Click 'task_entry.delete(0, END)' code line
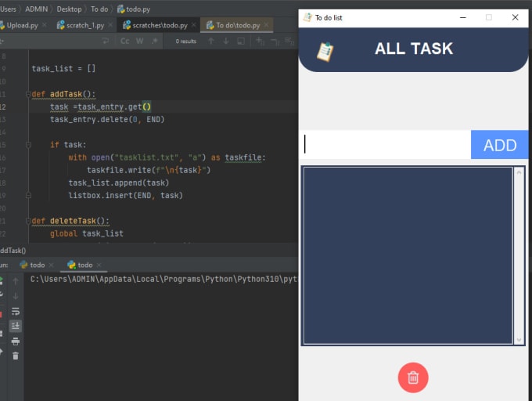Image resolution: width=532 pixels, height=401 pixels. pyautogui.click(x=107, y=120)
